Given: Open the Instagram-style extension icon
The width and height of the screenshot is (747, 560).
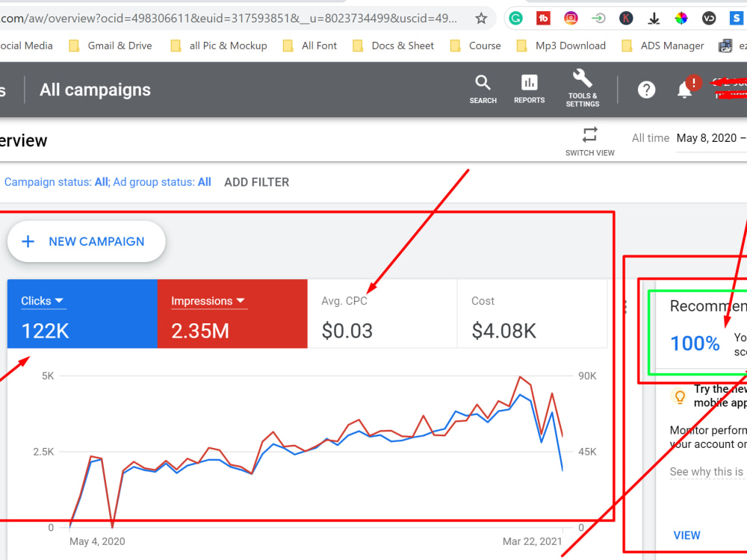Looking at the screenshot, I should (x=571, y=19).
